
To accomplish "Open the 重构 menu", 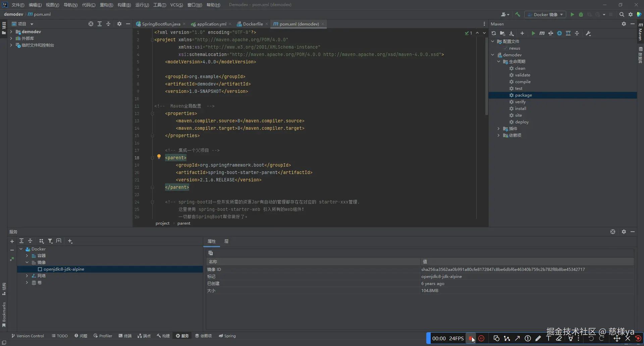I will [106, 5].
